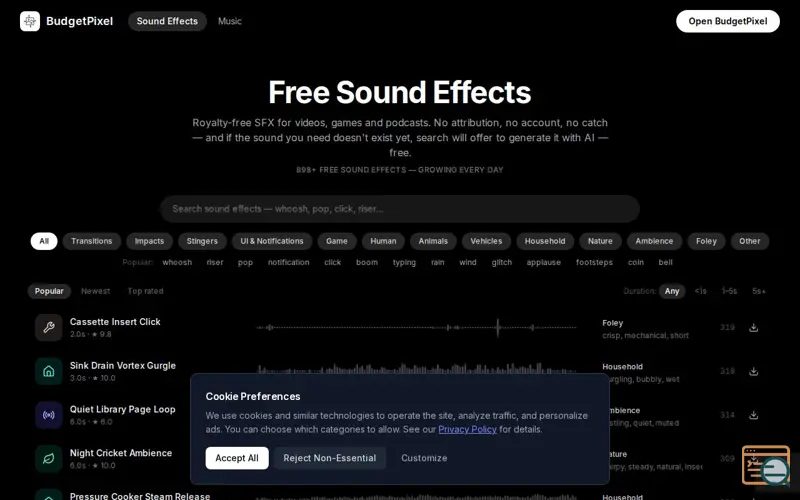Image resolution: width=800 pixels, height=500 pixels.
Task: Filter by Ambience category
Action: pyautogui.click(x=654, y=241)
